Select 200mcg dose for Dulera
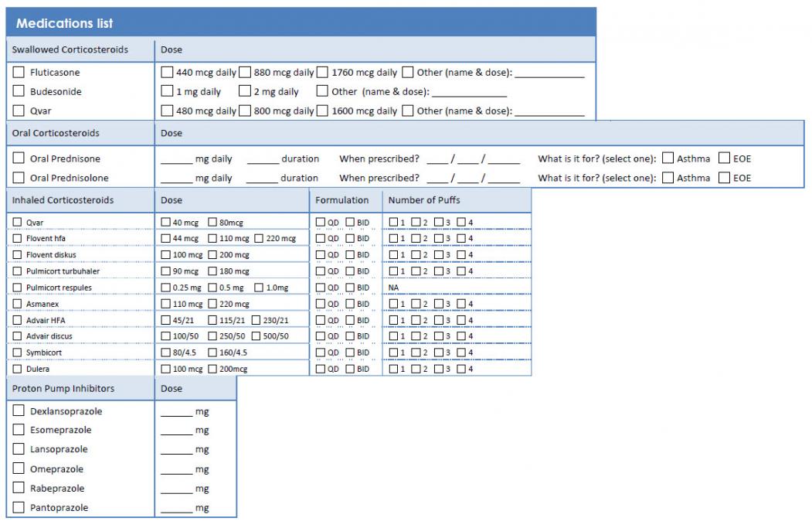 click(x=212, y=369)
